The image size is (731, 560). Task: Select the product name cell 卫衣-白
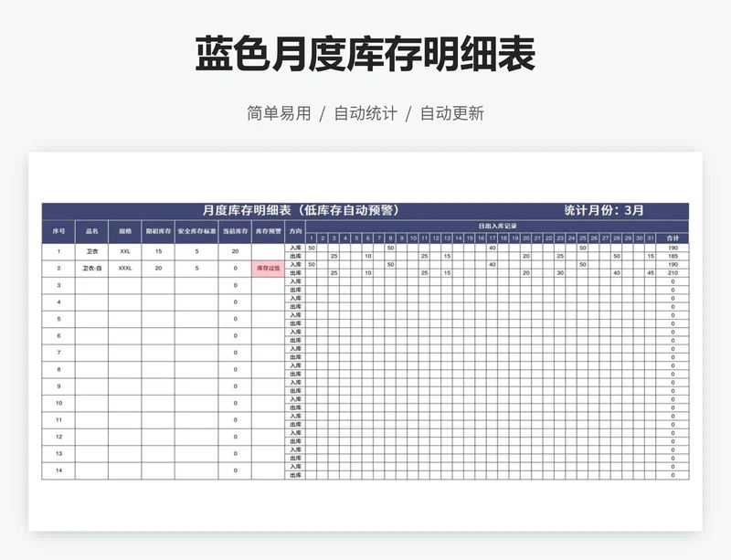pos(92,269)
